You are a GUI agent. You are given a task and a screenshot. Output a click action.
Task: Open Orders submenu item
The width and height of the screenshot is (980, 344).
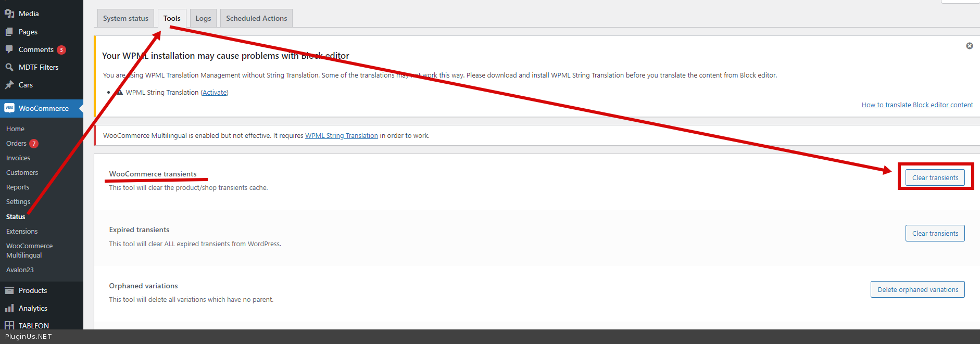16,144
